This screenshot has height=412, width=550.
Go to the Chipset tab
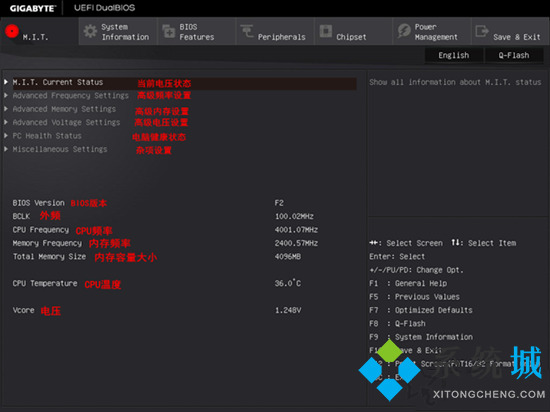coord(354,32)
